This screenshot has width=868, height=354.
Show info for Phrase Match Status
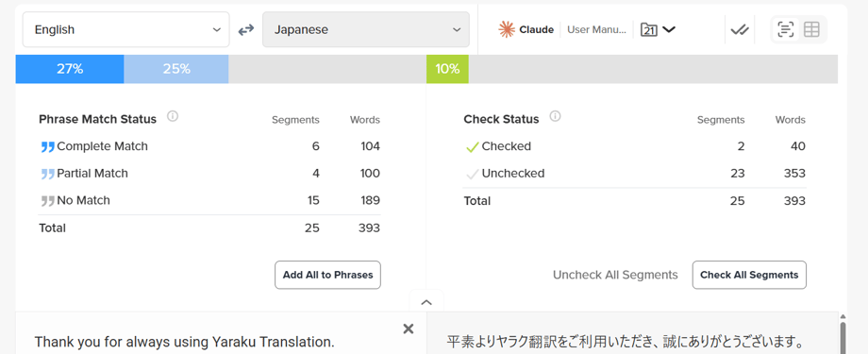[x=173, y=116]
